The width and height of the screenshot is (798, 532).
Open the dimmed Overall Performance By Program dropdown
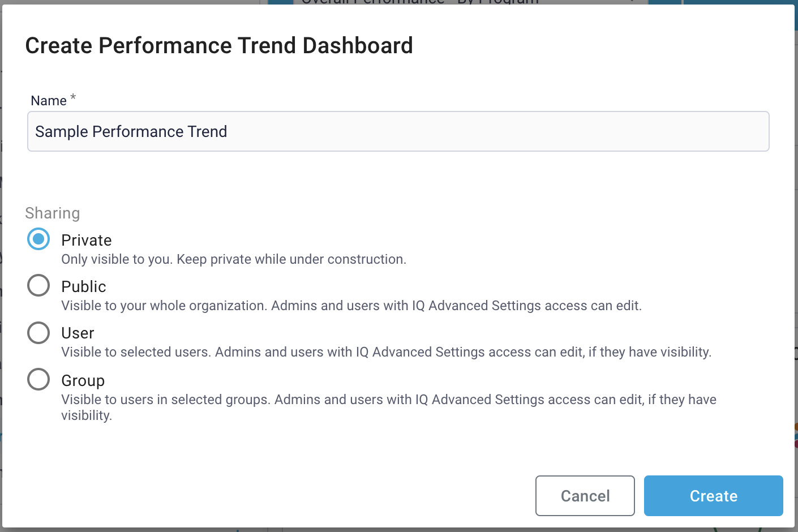[470, 2]
